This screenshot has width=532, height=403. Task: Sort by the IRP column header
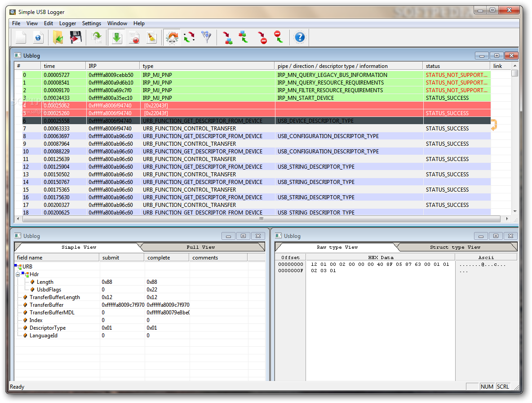(113, 66)
